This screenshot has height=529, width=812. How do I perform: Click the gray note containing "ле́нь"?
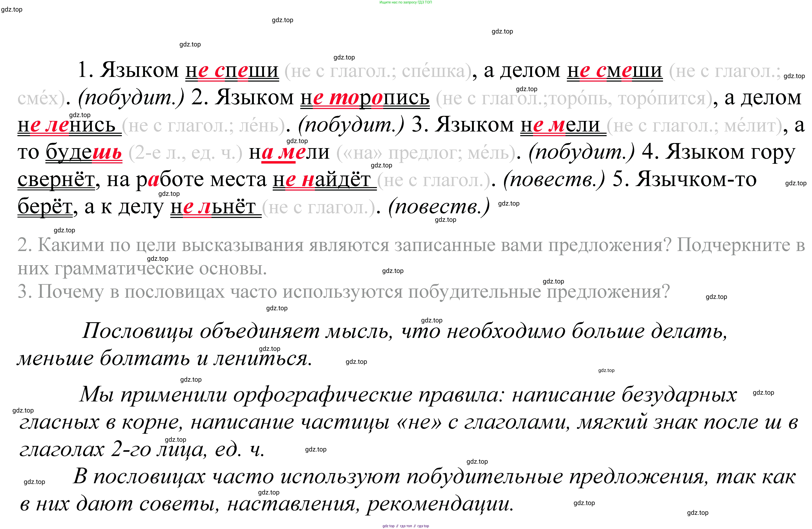point(203,126)
